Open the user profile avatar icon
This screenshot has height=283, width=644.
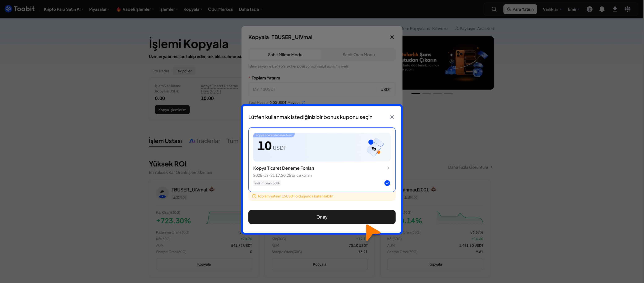589,9
